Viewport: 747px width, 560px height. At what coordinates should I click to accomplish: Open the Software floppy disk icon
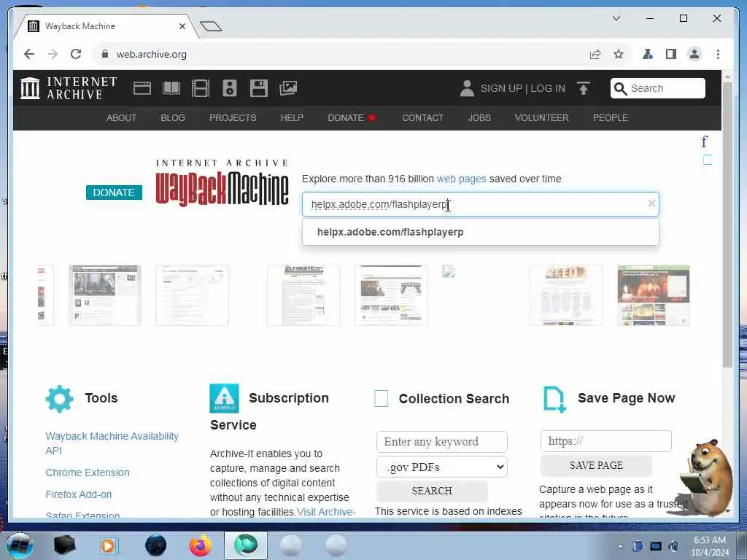coord(259,88)
